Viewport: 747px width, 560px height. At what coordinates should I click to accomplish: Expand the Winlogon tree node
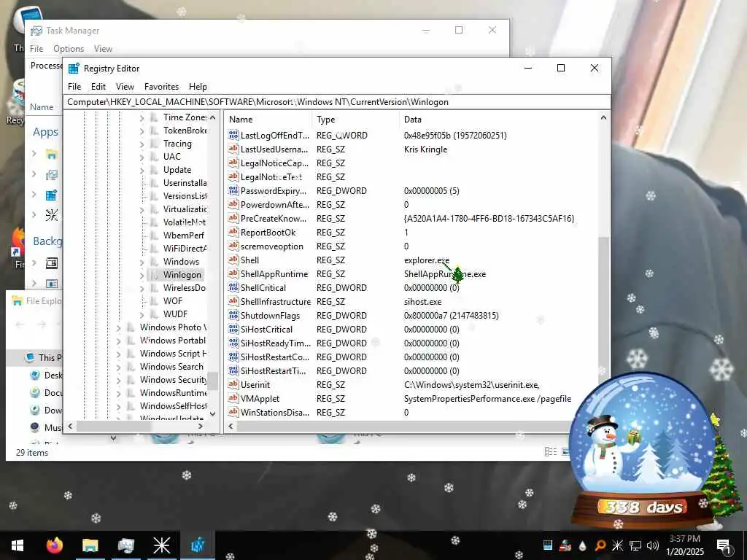pos(142,275)
